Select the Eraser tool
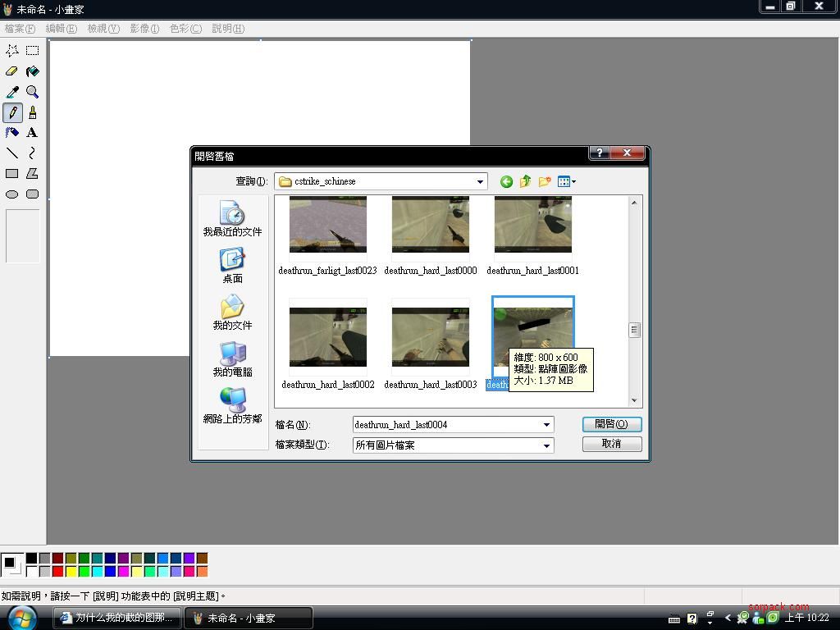 pyautogui.click(x=12, y=71)
